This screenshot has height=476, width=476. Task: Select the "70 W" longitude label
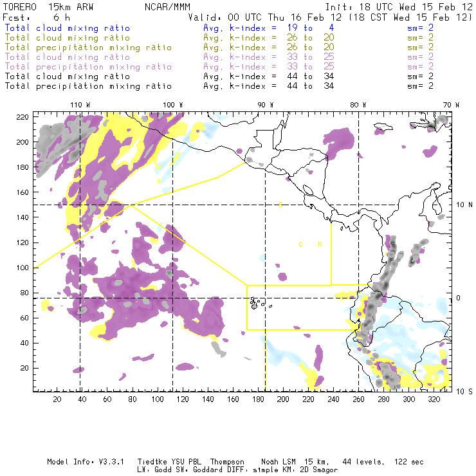[451, 105]
